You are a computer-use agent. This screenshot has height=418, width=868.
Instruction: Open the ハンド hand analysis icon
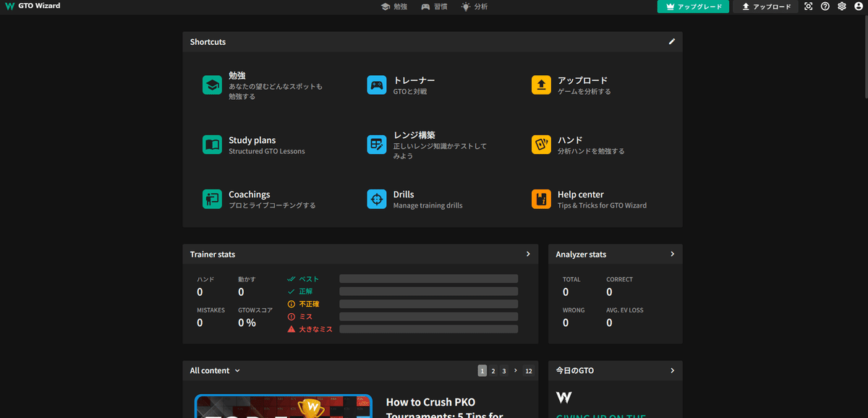tap(541, 145)
